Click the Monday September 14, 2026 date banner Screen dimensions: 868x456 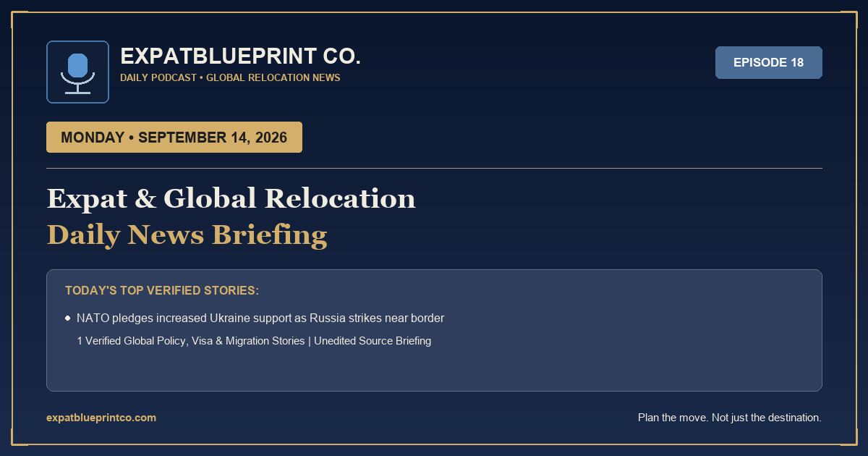tap(174, 138)
